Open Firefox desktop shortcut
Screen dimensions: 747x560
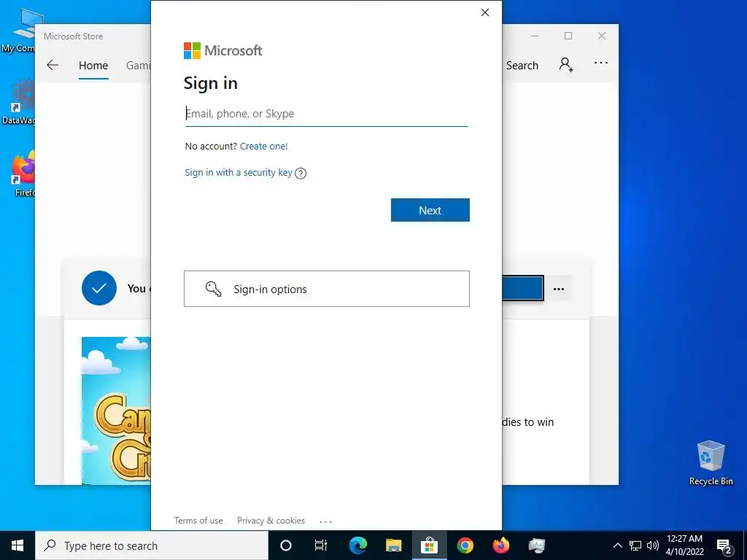tap(23, 174)
